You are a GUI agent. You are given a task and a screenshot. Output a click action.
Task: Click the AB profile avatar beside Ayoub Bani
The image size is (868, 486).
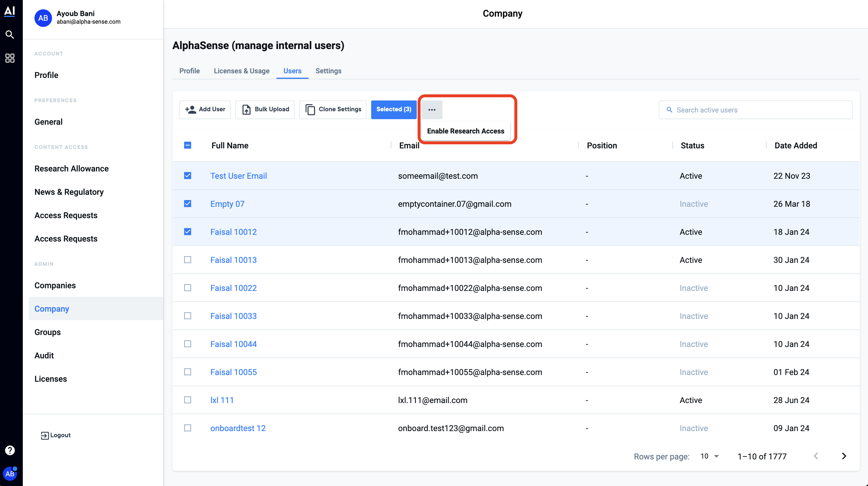pyautogui.click(x=43, y=18)
